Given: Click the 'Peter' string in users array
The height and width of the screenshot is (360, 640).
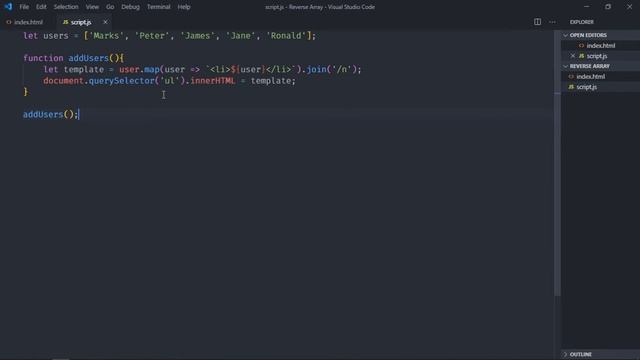Looking at the screenshot, I should tap(152, 36).
